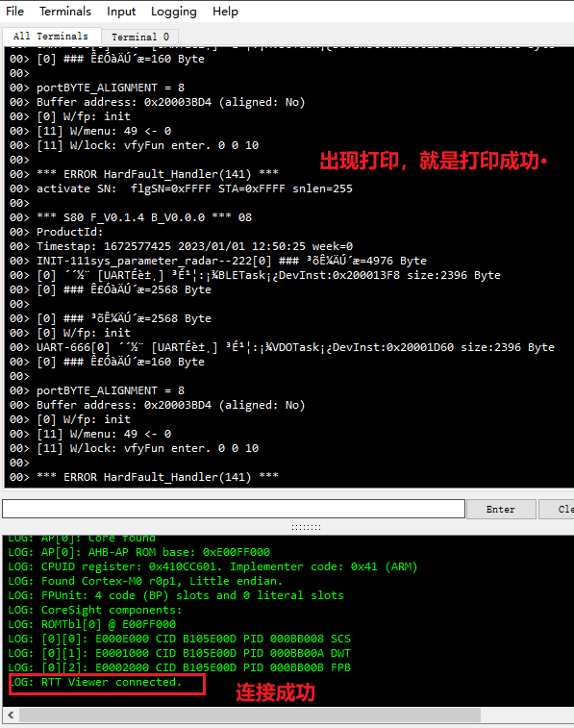Click the line containing 'BLETask'
This screenshot has height=728, width=574.
255,275
